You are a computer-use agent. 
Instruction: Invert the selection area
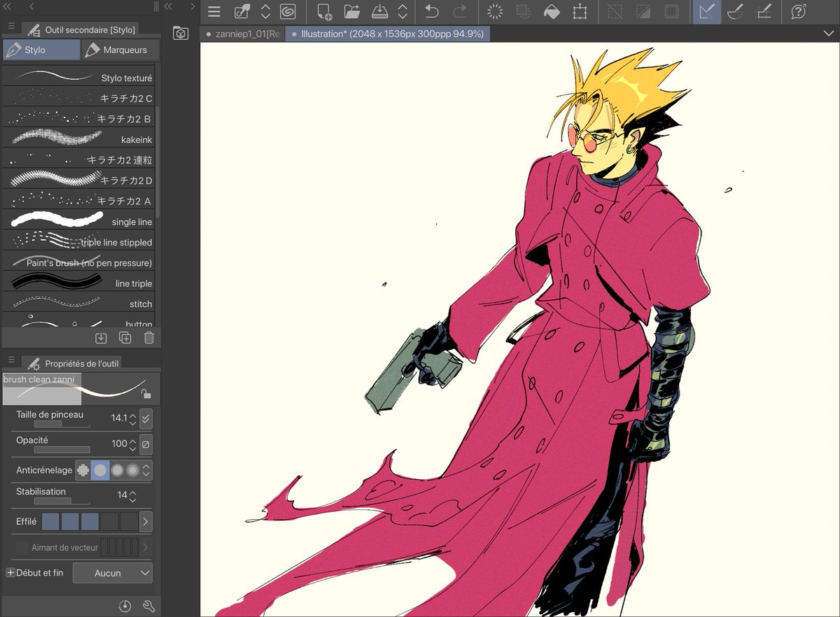pyautogui.click(x=643, y=12)
